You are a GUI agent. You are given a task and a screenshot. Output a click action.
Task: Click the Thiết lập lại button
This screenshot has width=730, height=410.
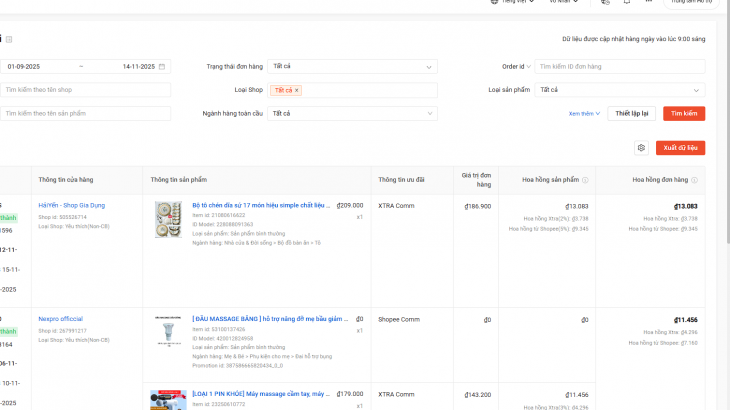coord(632,114)
